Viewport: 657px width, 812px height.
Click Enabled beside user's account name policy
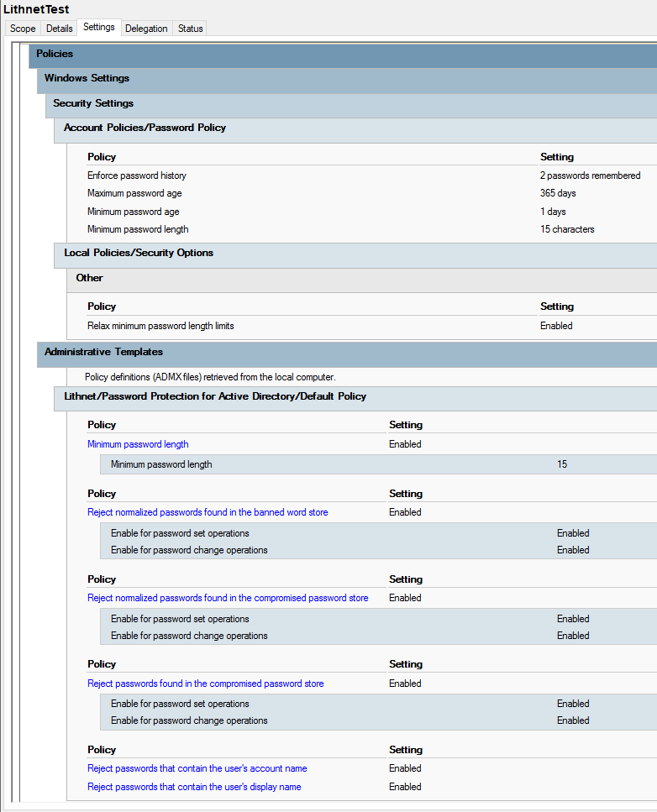pos(405,768)
